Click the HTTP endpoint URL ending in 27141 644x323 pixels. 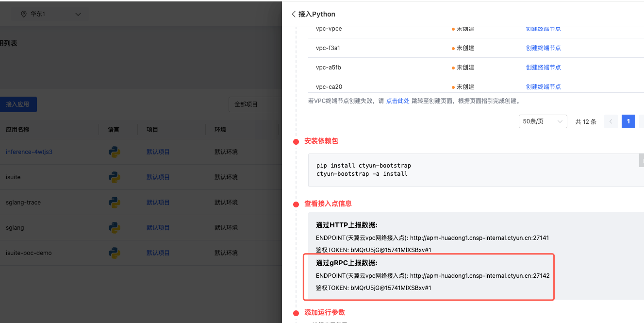point(479,238)
